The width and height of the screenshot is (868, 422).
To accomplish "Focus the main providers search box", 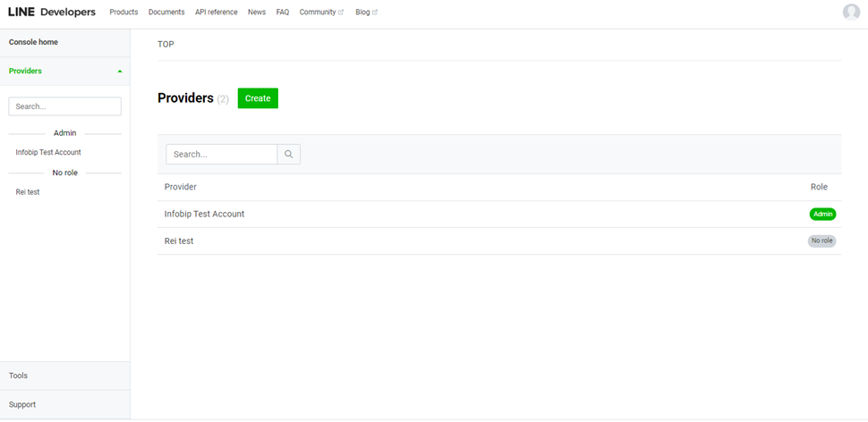I will click(x=221, y=154).
